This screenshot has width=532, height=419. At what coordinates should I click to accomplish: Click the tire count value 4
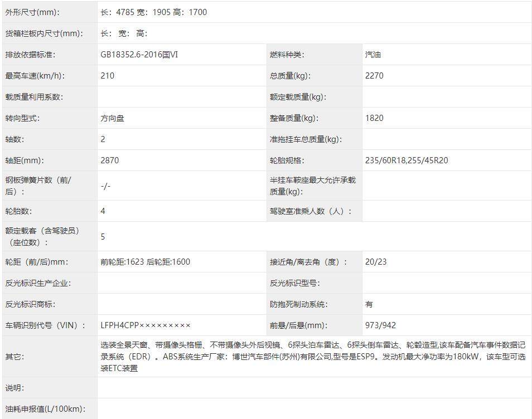tap(103, 211)
